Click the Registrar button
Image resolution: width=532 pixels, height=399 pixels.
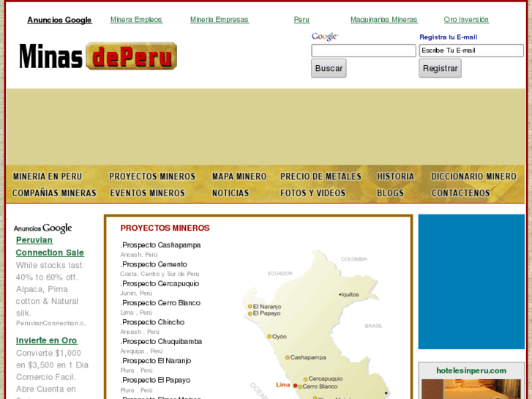tap(440, 68)
